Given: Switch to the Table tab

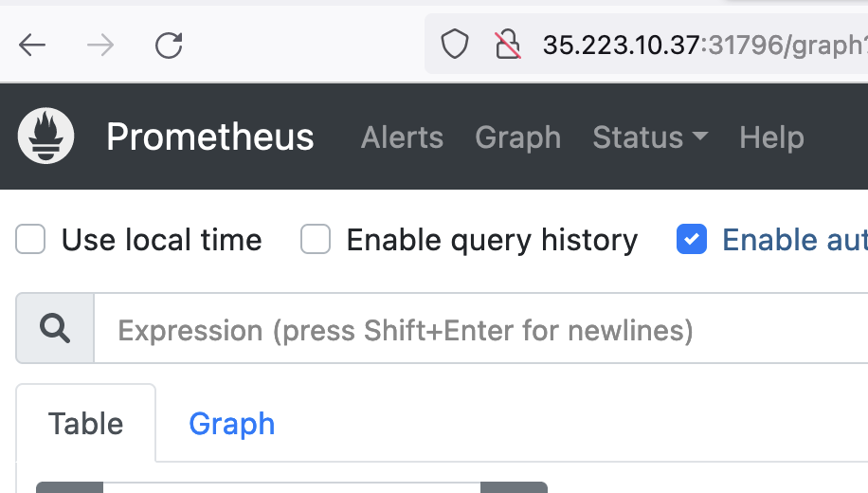Looking at the screenshot, I should pyautogui.click(x=85, y=423).
